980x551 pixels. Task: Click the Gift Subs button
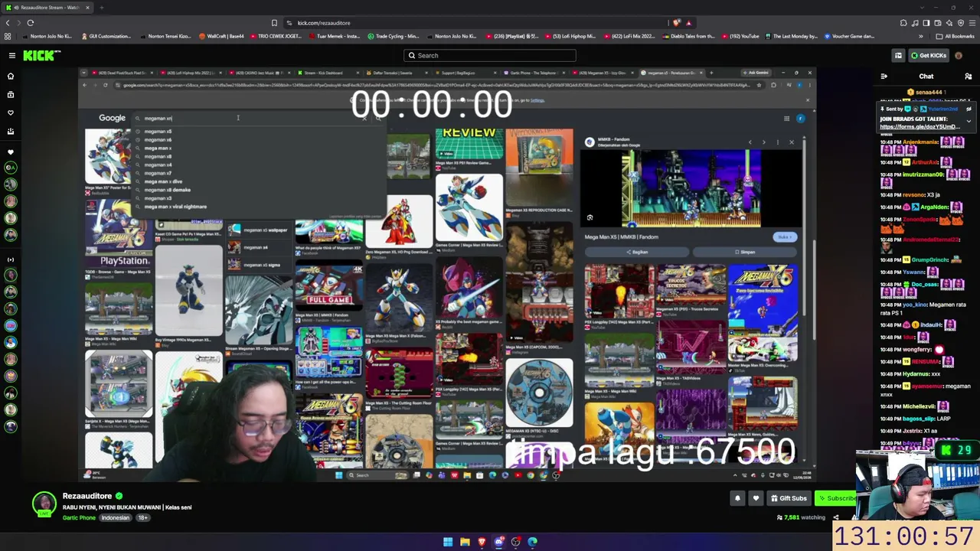pyautogui.click(x=788, y=498)
